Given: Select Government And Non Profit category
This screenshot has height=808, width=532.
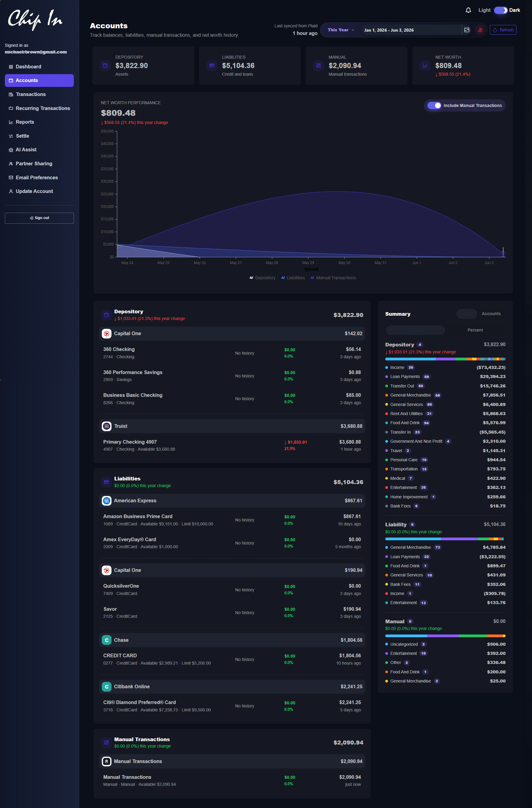Looking at the screenshot, I should (445, 441).
